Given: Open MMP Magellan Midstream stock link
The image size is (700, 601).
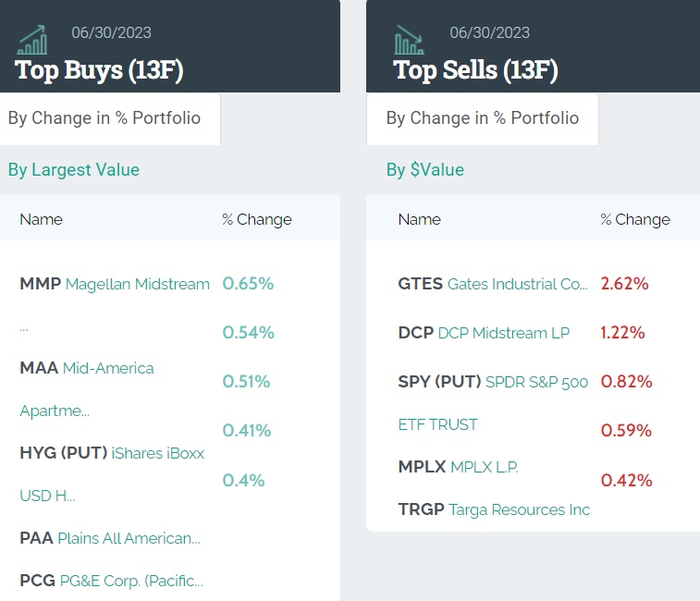Looking at the screenshot, I should (115, 284).
